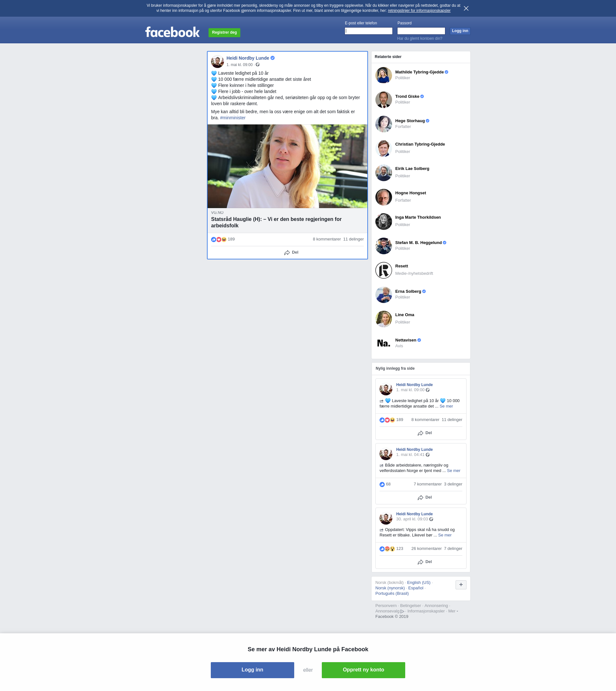Click the Logg inn button in header
This screenshot has width=616, height=691.
[460, 31]
